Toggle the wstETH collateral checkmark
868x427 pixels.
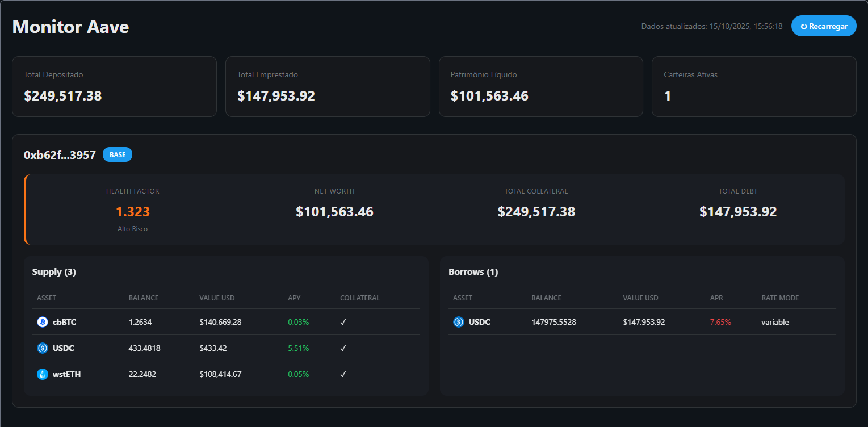pos(343,374)
